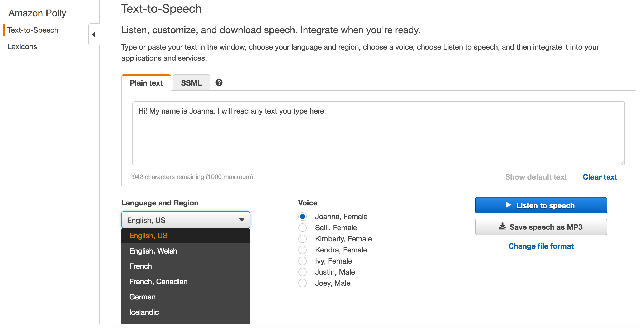Screen dimensions: 644x328
Task: Select the Ivy, Female voice
Action: click(302, 261)
